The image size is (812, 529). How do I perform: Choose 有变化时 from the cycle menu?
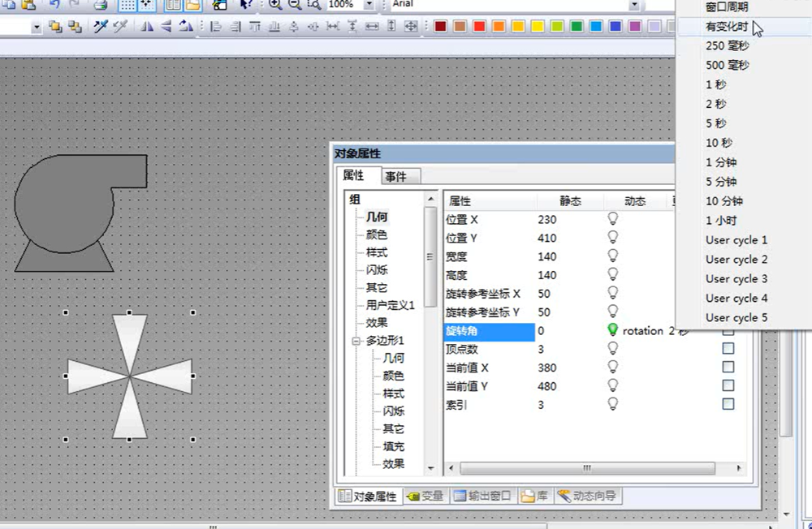pos(726,27)
